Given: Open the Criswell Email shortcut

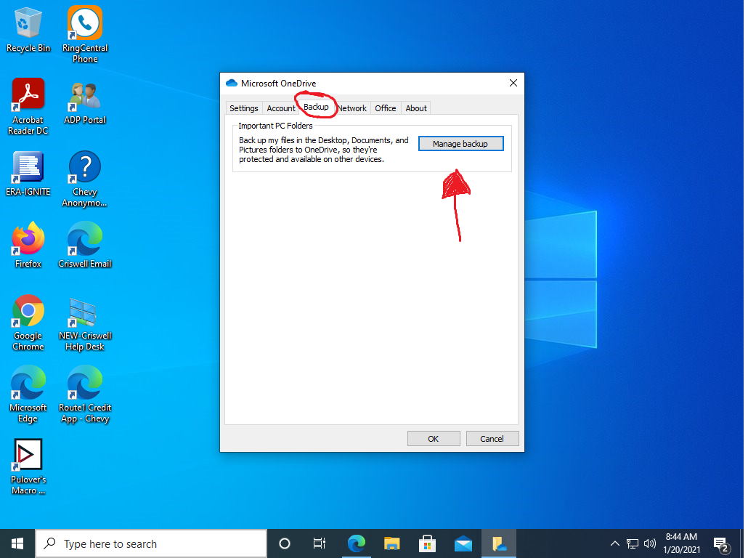Looking at the screenshot, I should coord(85,245).
